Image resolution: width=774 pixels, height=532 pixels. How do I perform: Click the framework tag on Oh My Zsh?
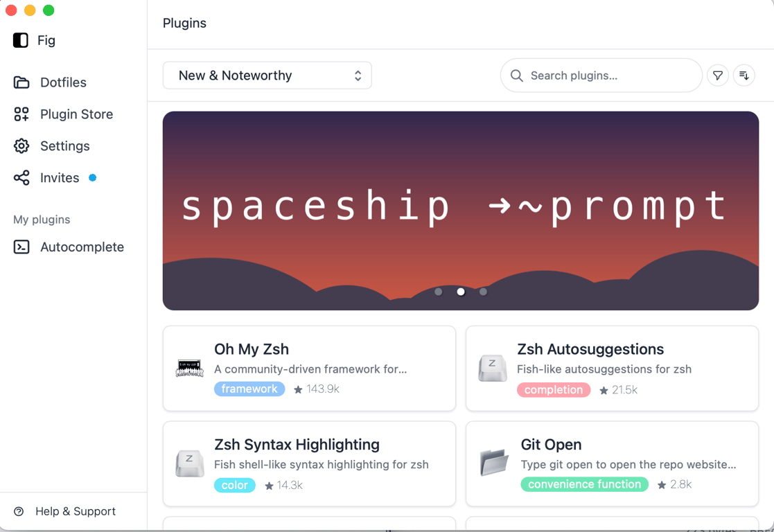(249, 389)
